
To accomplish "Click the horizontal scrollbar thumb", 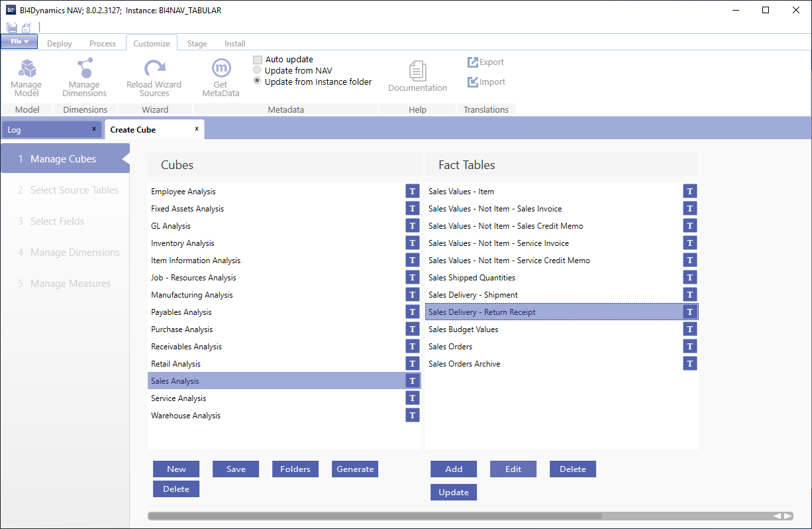I will pyautogui.click(x=375, y=516).
